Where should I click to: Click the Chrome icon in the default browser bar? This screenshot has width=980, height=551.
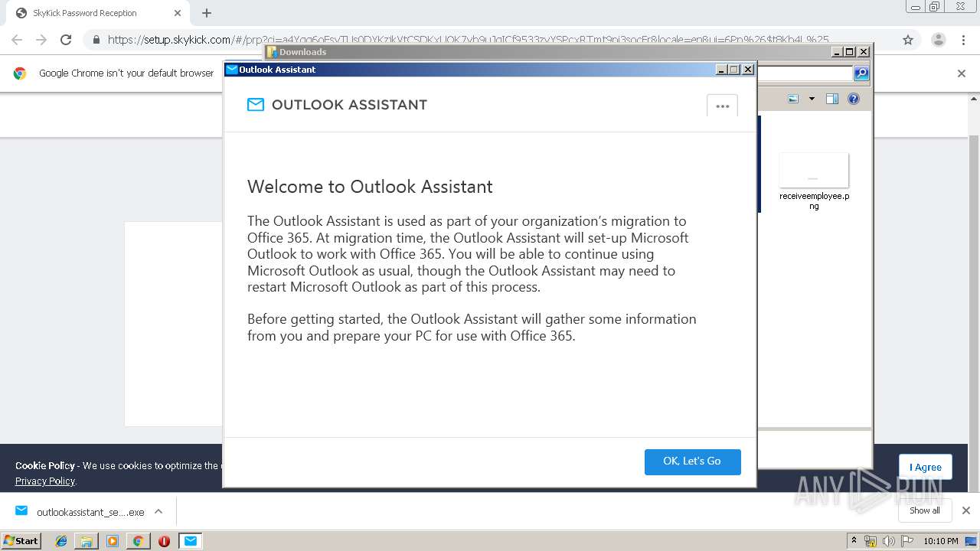[20, 73]
